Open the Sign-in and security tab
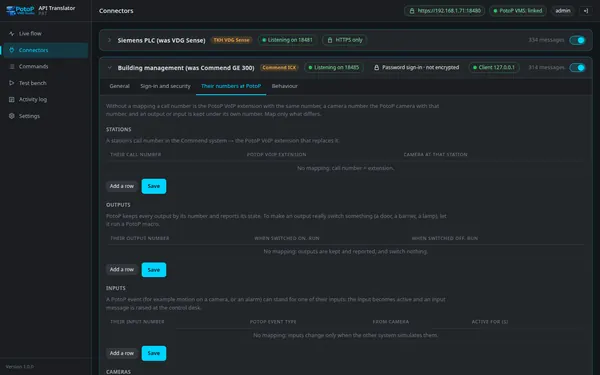 165,86
